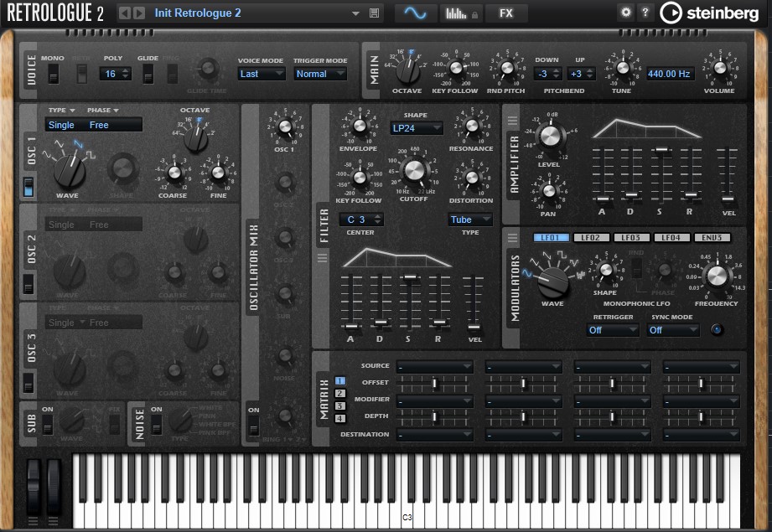The image size is (772, 532).
Task: Turn on the Ring modulation switch
Action: [253, 426]
